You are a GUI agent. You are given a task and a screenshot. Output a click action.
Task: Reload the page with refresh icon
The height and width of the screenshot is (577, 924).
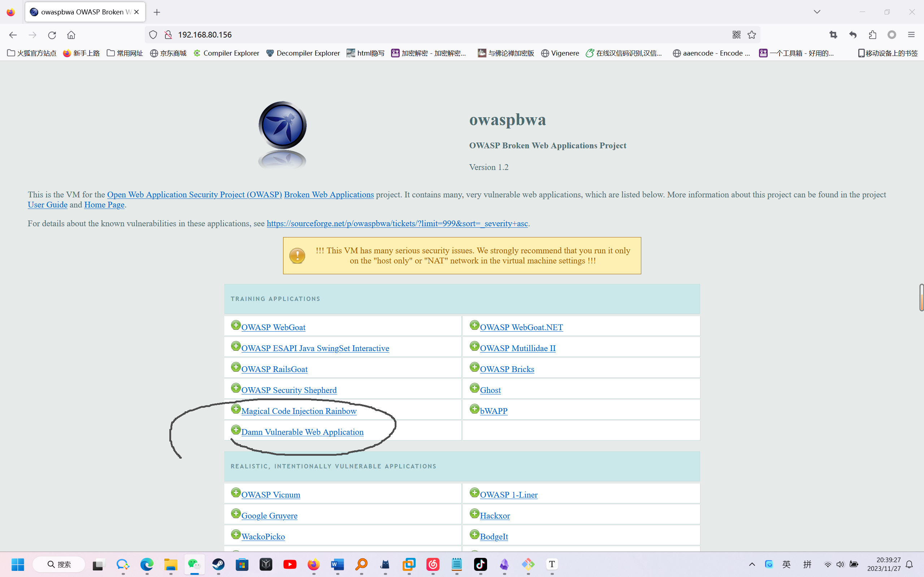click(52, 35)
